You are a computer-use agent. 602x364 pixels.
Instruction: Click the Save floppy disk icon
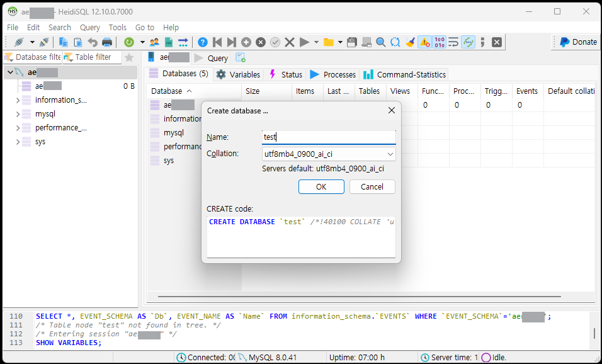[x=351, y=42]
